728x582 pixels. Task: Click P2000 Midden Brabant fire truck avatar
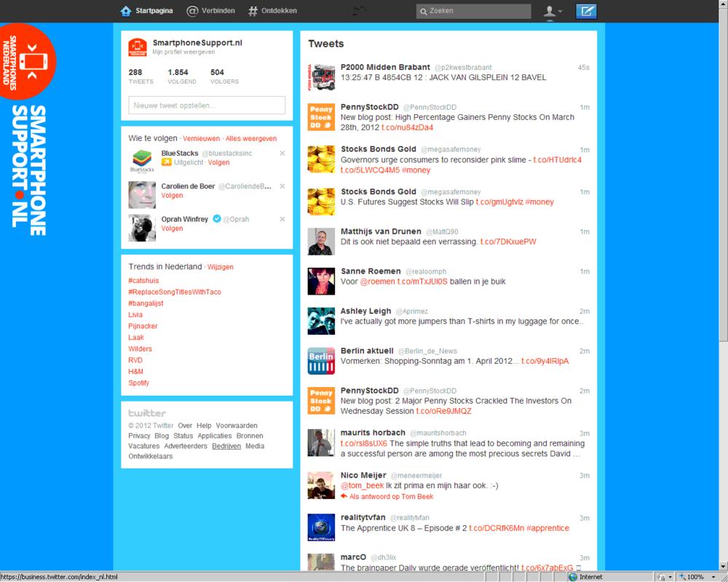321,77
